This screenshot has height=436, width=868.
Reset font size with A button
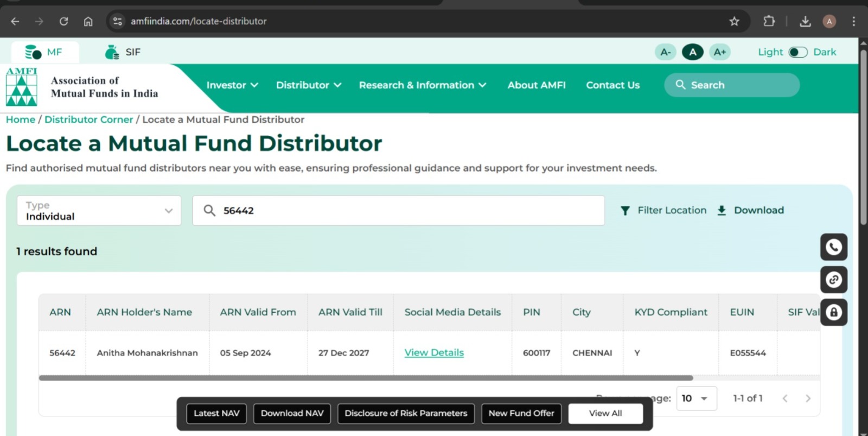coord(693,52)
